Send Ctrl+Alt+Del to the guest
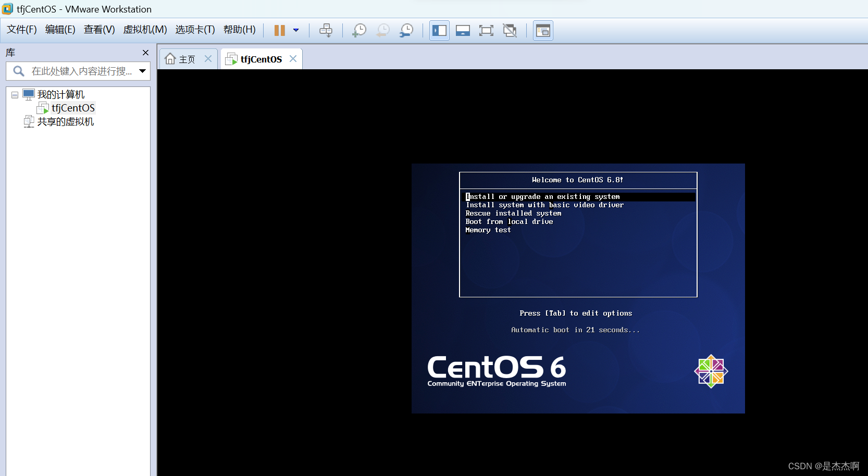The image size is (868, 476). (x=326, y=30)
